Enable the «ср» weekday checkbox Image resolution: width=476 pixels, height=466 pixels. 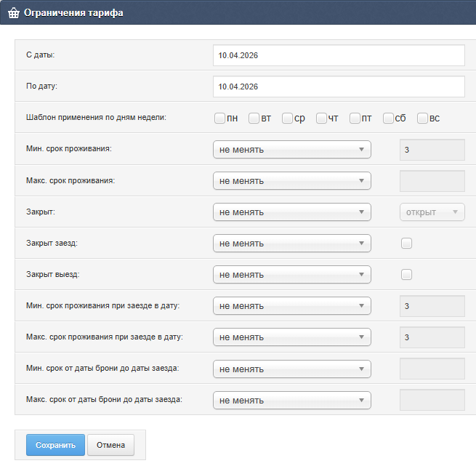[x=287, y=118]
